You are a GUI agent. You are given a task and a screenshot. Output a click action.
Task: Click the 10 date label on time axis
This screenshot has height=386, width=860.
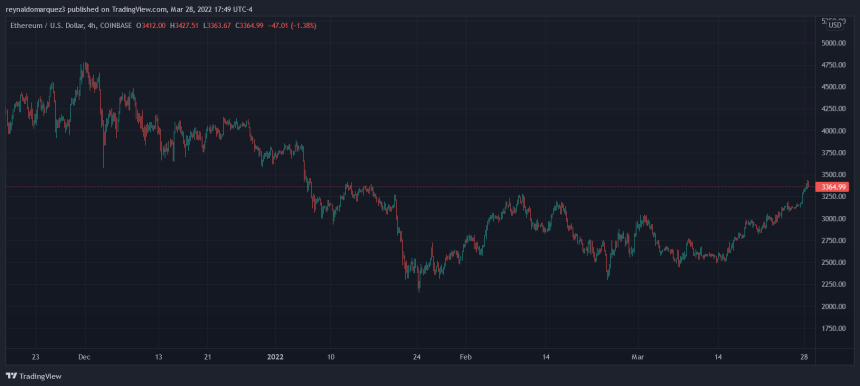(331, 357)
